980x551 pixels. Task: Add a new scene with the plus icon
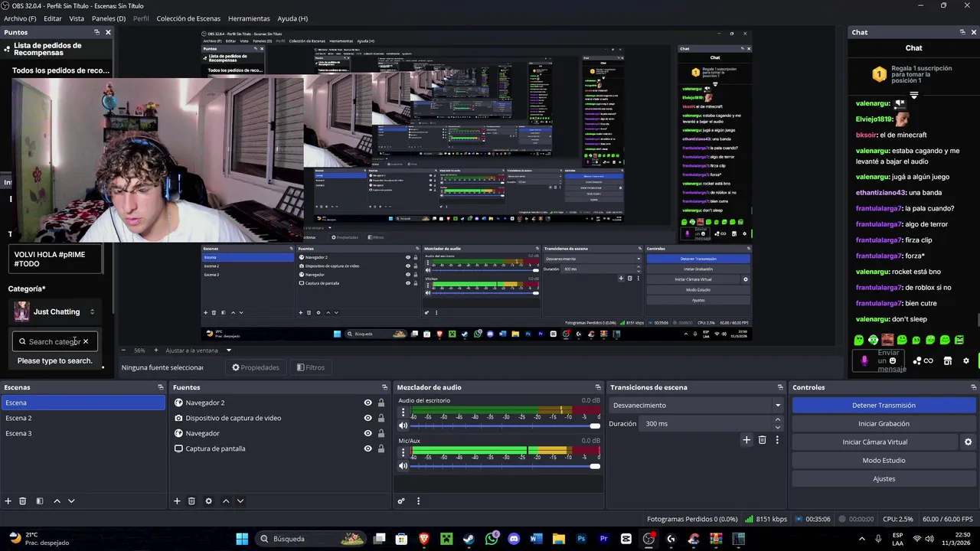click(x=8, y=501)
